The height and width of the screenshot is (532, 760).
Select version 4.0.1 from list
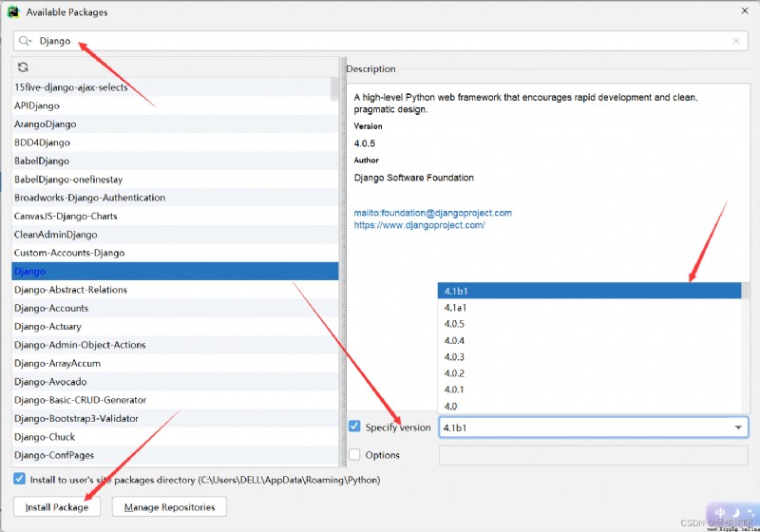click(589, 389)
